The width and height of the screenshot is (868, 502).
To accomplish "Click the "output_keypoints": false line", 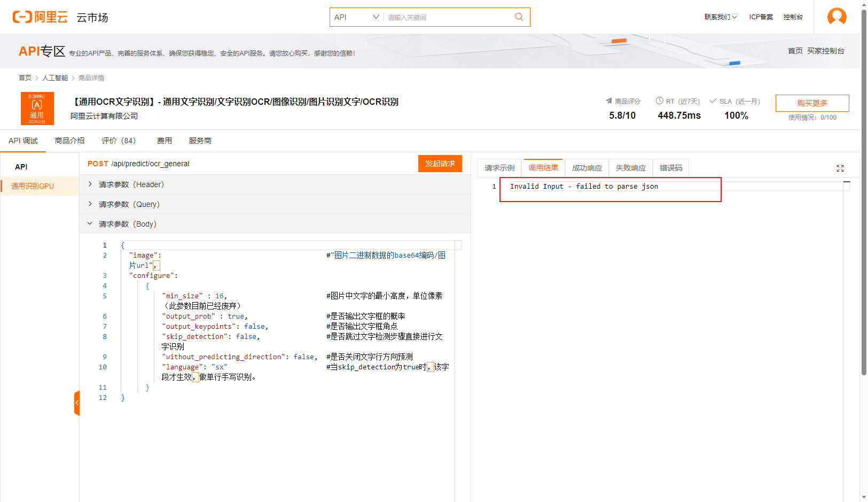I will (x=215, y=327).
